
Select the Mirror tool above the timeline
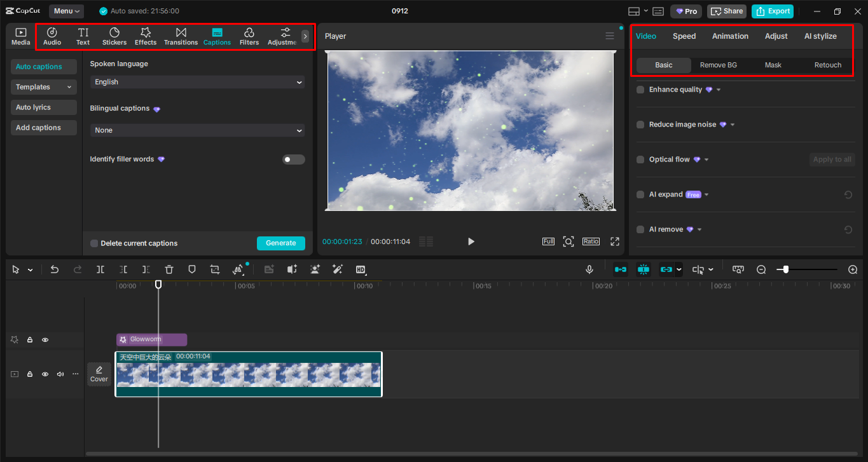[x=238, y=269]
